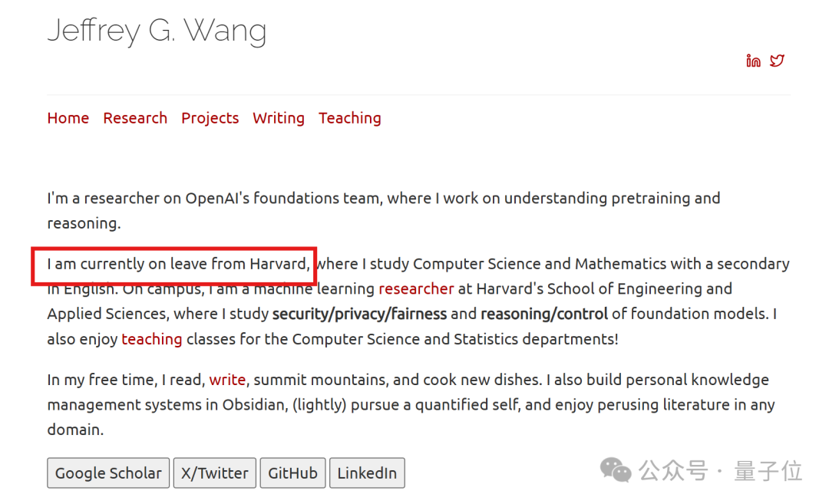Open the GitHub button
This screenshot has width=829, height=504.
tap(293, 473)
